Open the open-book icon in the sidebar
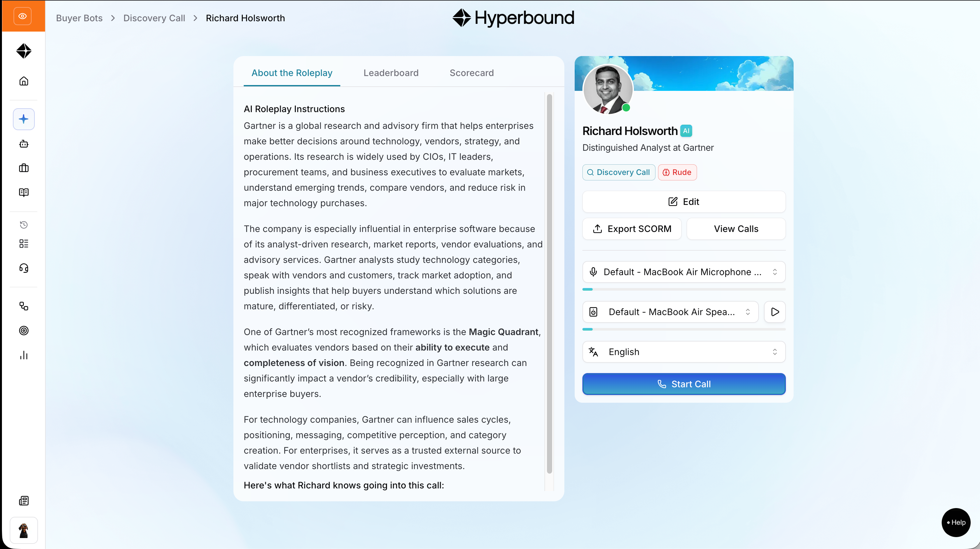Image resolution: width=980 pixels, height=549 pixels. coord(24,192)
